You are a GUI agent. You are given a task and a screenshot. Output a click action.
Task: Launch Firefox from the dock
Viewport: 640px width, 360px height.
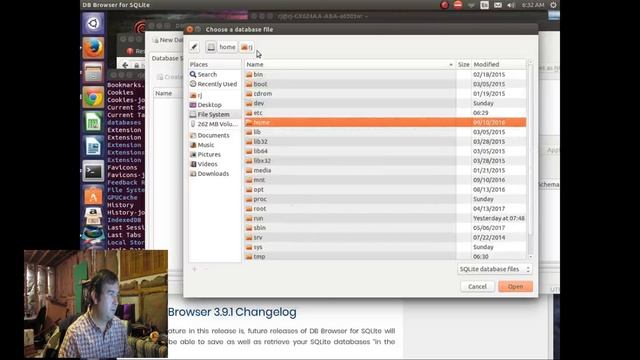click(93, 48)
